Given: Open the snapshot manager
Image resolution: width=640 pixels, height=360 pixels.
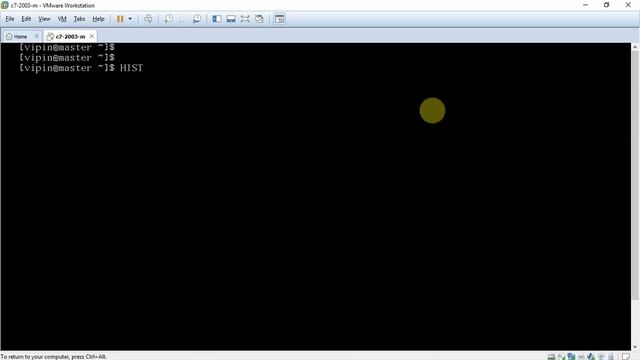Looking at the screenshot, I should click(197, 19).
